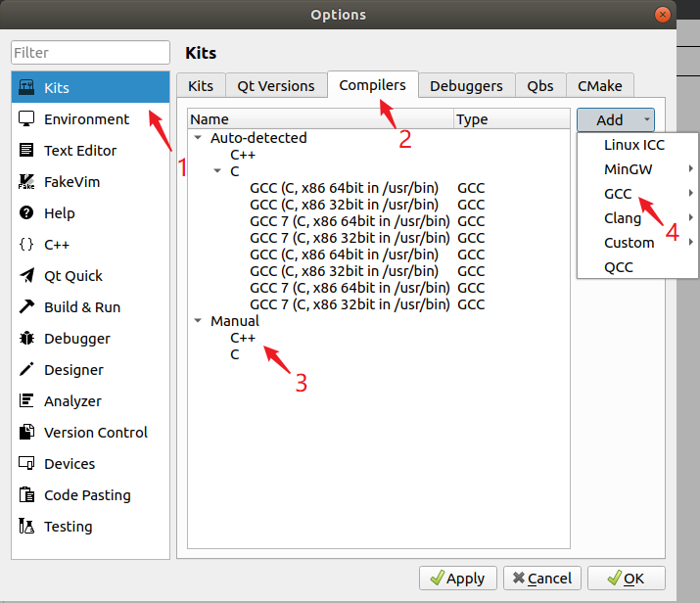700x603 pixels.
Task: Sort compilers by the Type column header
Action: point(509,119)
